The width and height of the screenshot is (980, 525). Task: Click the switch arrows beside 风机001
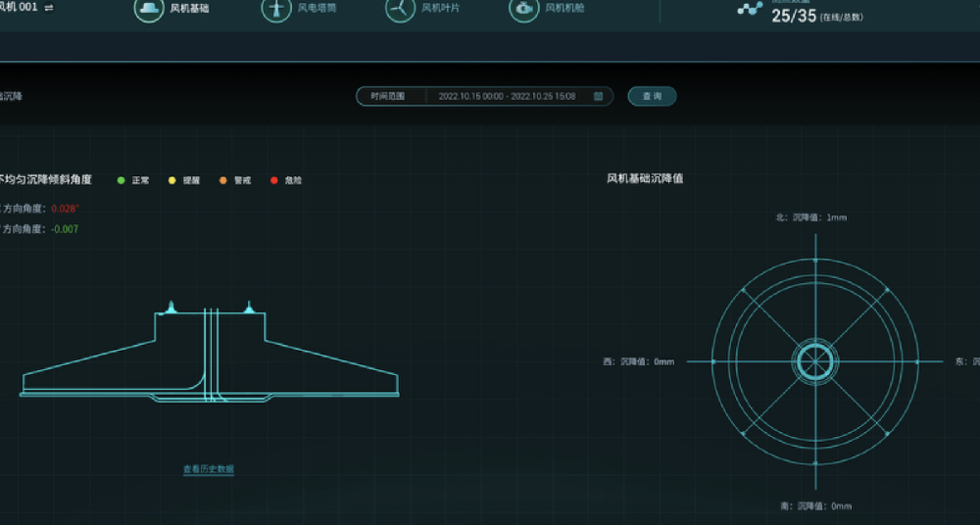pyautogui.click(x=49, y=7)
